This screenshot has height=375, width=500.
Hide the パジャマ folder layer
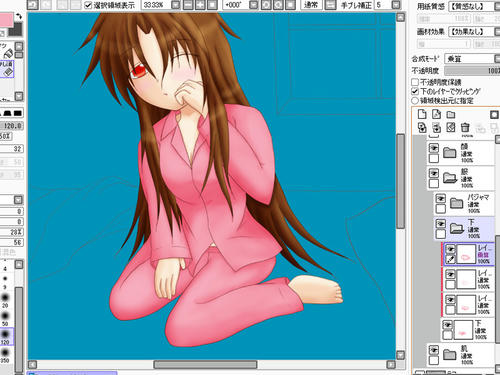[441, 199]
